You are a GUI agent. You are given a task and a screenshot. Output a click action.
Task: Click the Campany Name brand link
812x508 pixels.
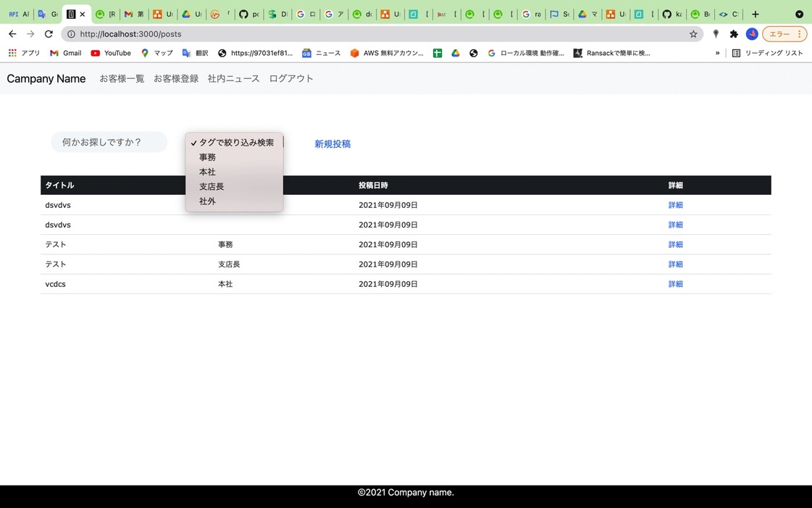tap(46, 79)
